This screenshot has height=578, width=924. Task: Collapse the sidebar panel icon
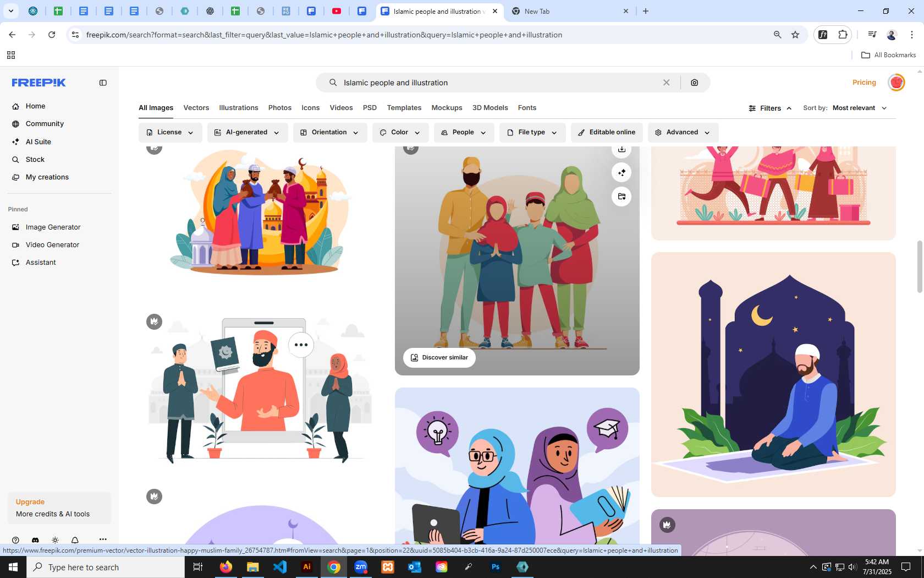(103, 83)
